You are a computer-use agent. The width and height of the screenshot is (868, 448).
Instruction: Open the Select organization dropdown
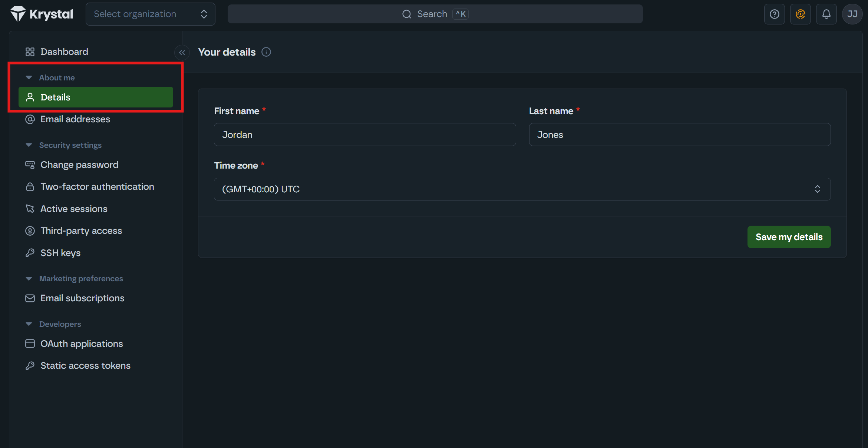(x=150, y=14)
